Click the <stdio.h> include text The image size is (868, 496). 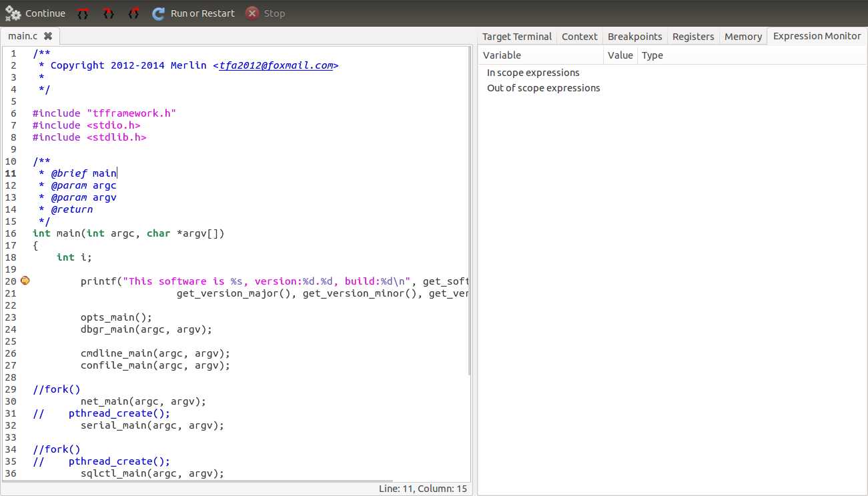113,125
